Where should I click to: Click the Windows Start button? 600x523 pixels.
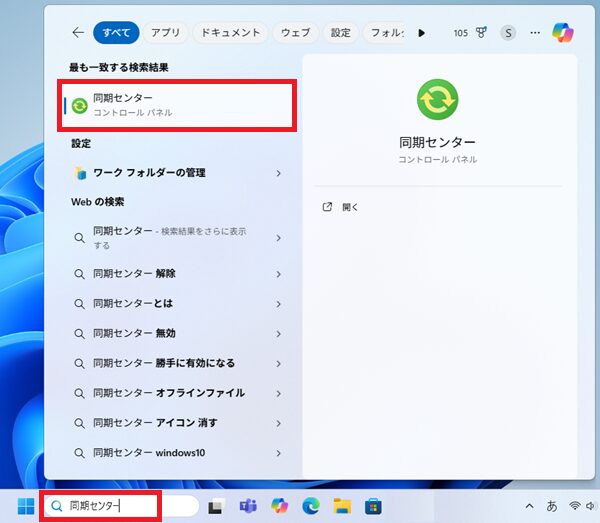(x=26, y=506)
